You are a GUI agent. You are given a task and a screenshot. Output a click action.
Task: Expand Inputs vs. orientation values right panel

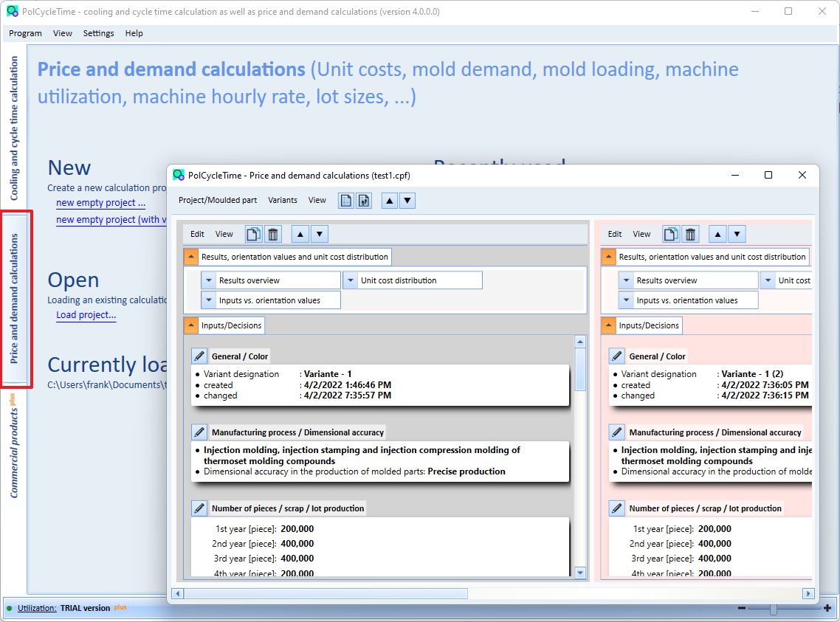626,300
